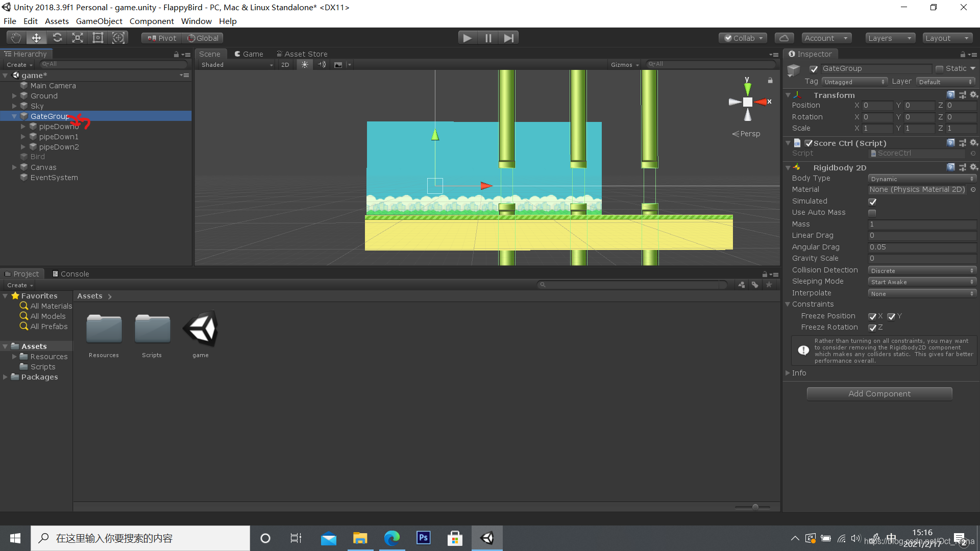
Task: Open Photoshop from the taskbar
Action: point(423,538)
